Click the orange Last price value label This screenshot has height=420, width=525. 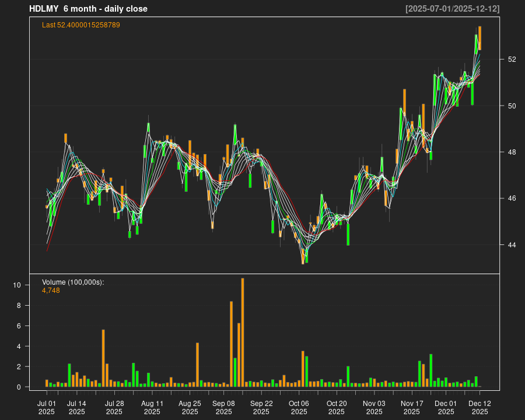click(x=81, y=25)
